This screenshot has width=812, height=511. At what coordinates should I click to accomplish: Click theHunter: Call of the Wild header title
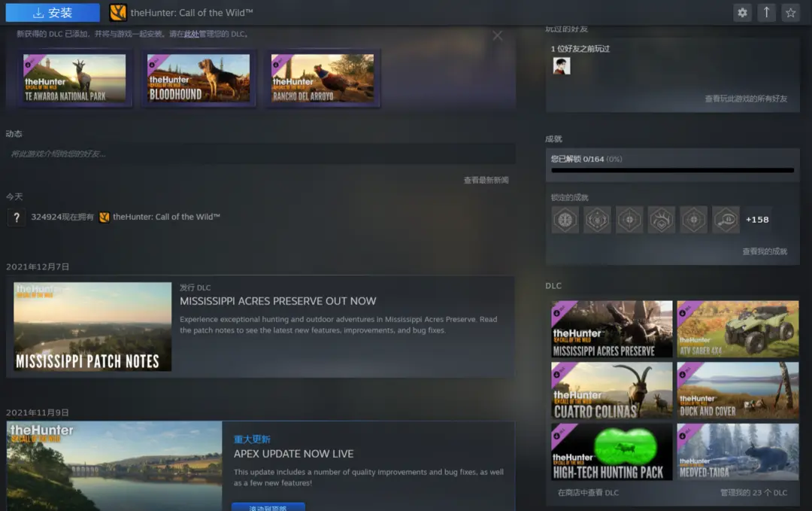point(192,13)
